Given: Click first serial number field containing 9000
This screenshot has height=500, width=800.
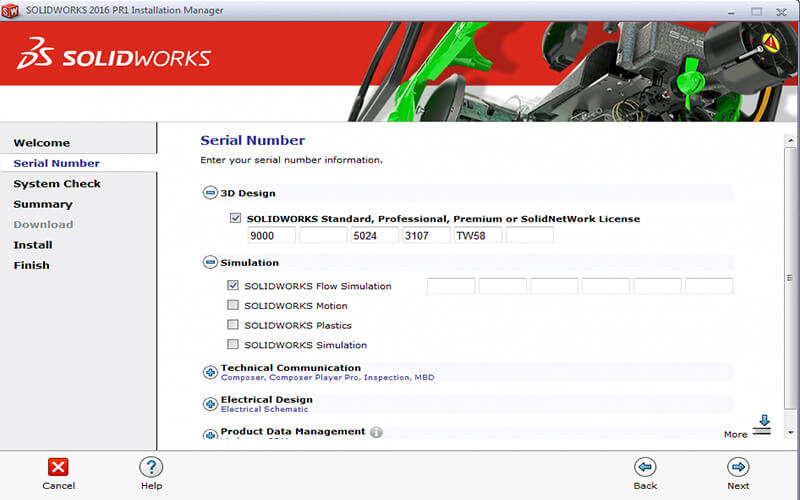Looking at the screenshot, I should pyautogui.click(x=271, y=236).
